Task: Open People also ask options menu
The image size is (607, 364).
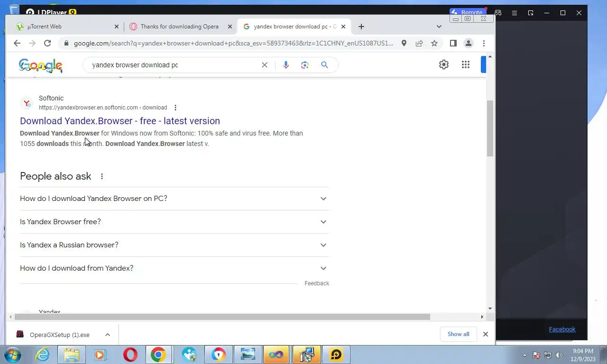Action: (102, 176)
